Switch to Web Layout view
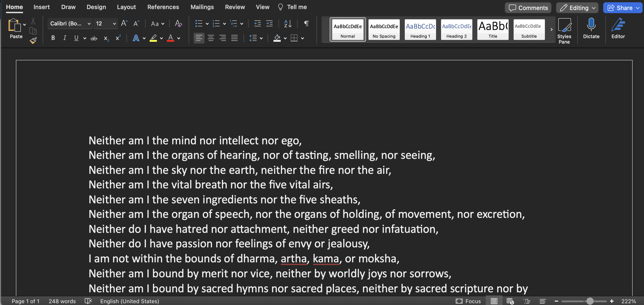Screen dimensions: 644x305 click(510, 301)
